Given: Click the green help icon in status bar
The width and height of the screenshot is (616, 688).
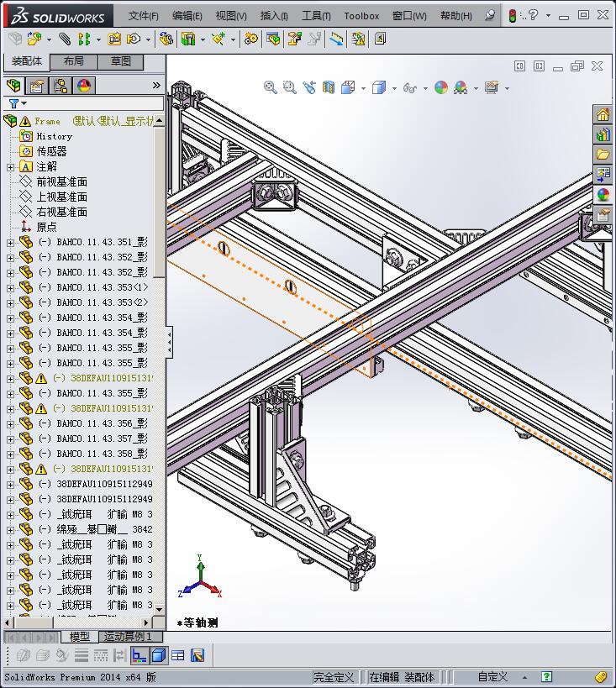Looking at the screenshot, I should point(546,677).
